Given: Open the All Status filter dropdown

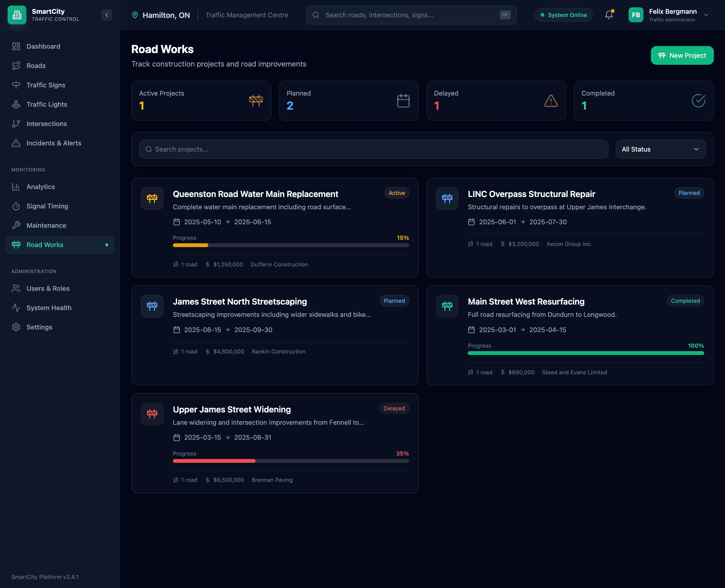Looking at the screenshot, I should [660, 149].
